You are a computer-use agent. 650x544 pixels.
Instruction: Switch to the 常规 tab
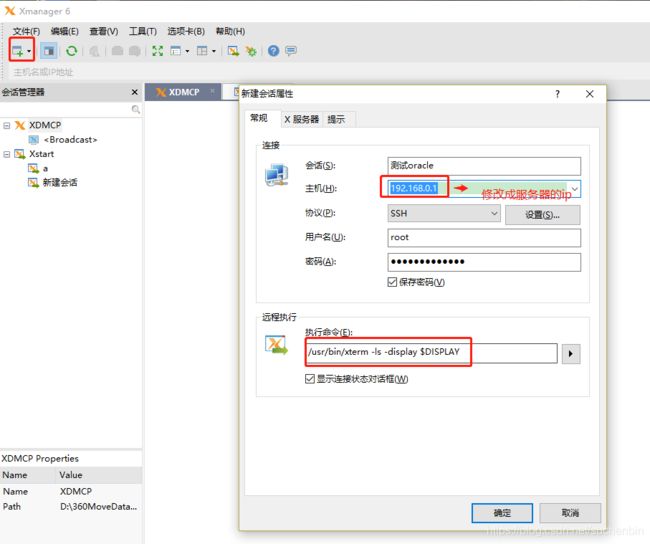click(x=259, y=118)
